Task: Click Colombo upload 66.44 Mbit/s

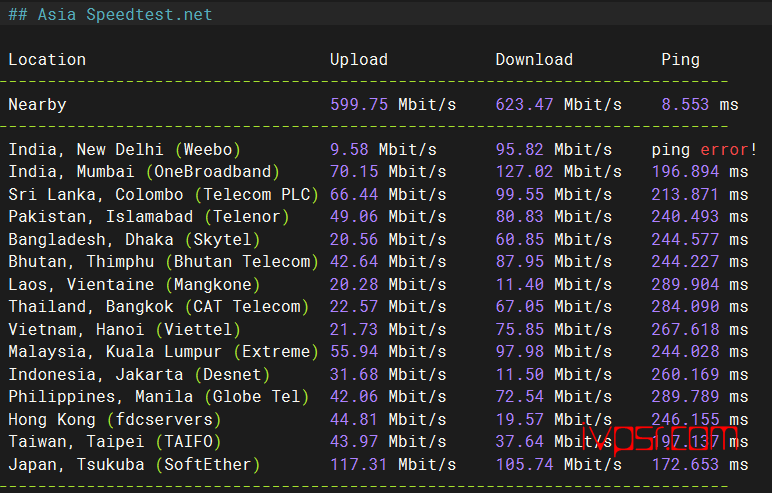Action: tap(388, 194)
